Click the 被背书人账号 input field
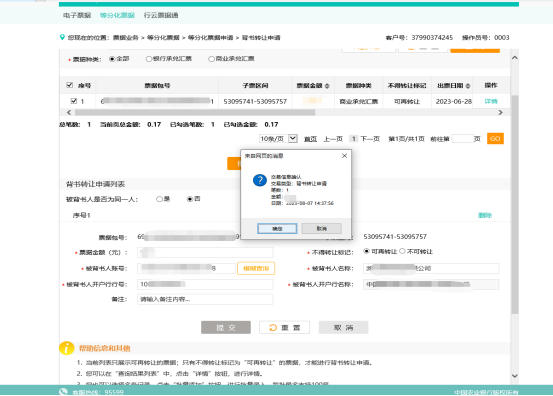 [186, 268]
